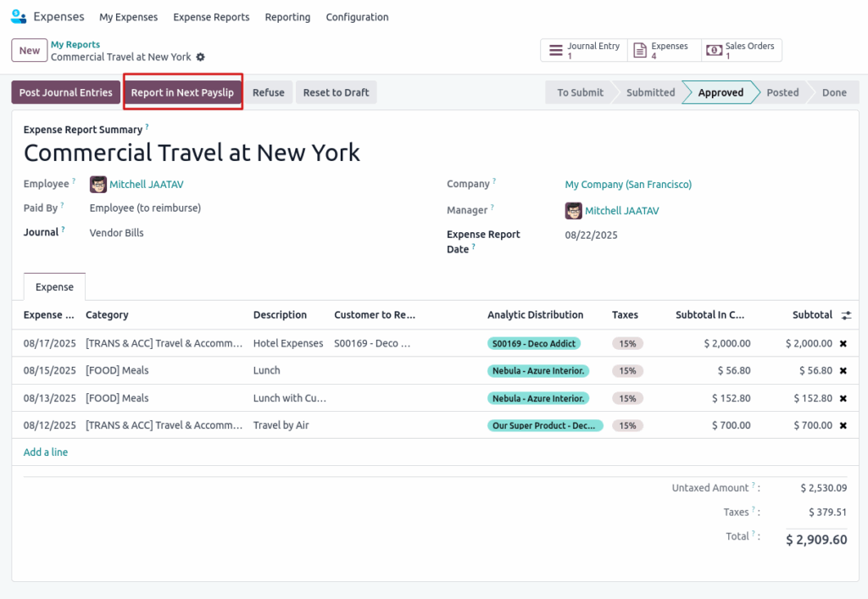Open the Expenses document smart button
This screenshot has height=599, width=868.
[x=664, y=51]
